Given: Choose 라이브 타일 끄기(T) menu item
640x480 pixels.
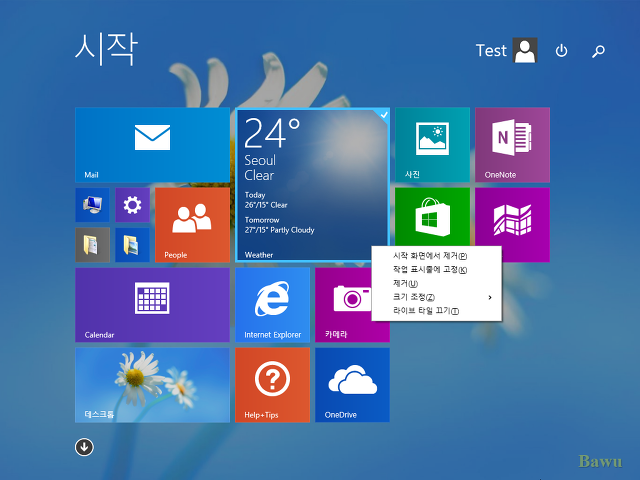Looking at the screenshot, I should click(436, 311).
